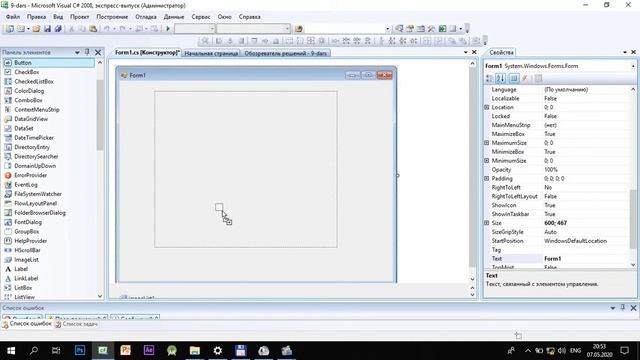The height and width of the screenshot is (360, 640).
Task: Expand the MaximumSize property
Action: [487, 143]
